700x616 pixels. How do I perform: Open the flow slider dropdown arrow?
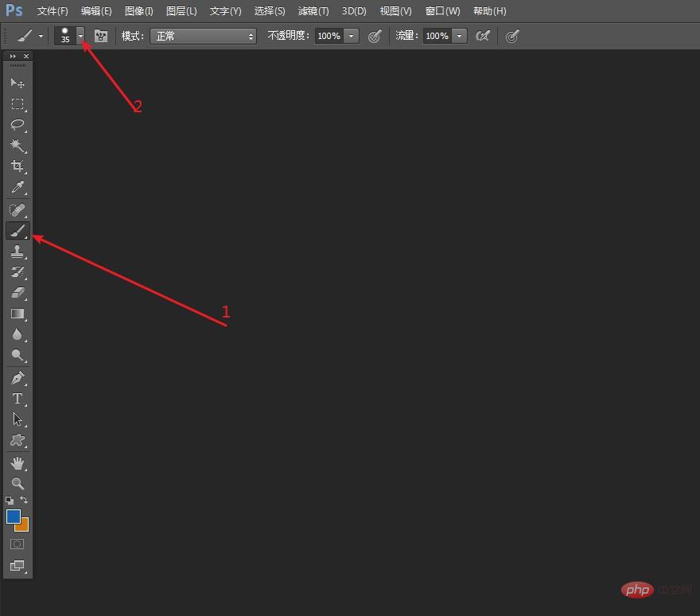pos(460,36)
